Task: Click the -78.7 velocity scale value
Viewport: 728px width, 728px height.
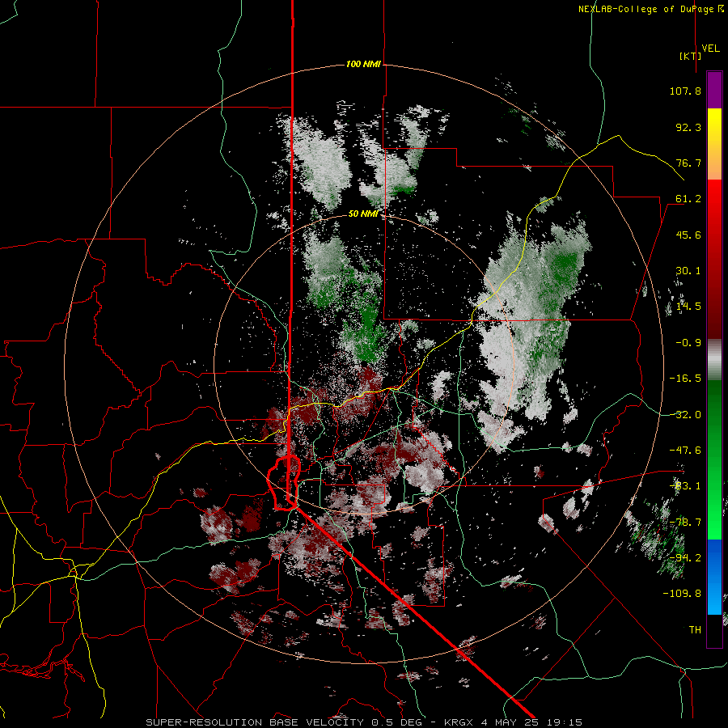Action: click(x=685, y=523)
